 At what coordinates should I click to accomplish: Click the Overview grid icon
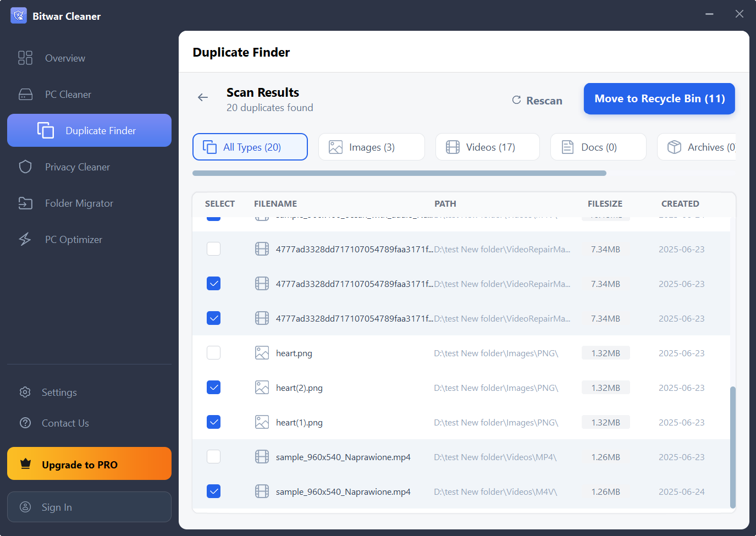(25, 58)
